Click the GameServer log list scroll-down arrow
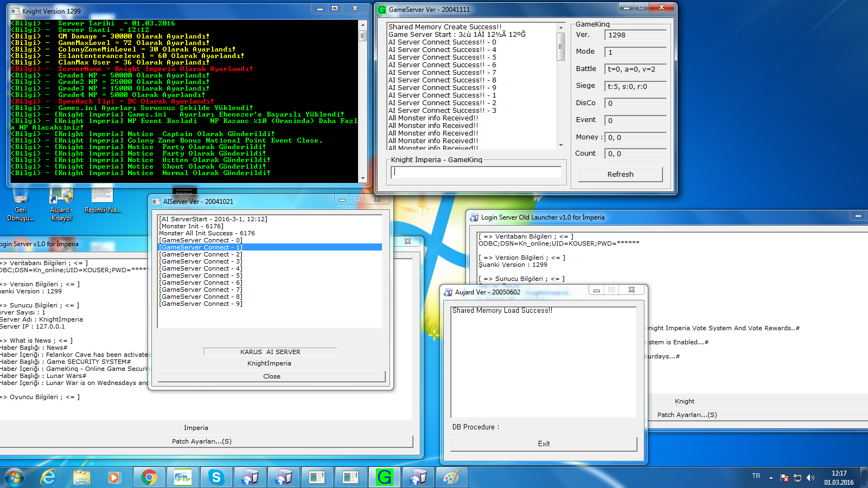Viewport: 868px width, 488px height. 560,145
